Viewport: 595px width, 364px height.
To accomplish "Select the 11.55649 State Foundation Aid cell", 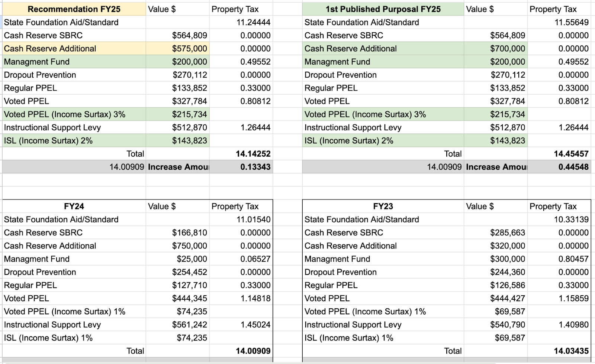I will coord(559,22).
